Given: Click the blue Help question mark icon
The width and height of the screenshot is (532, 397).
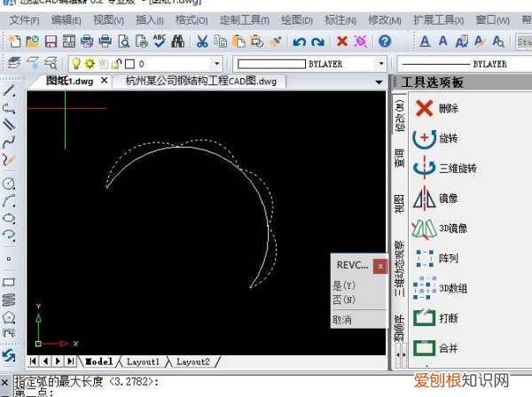Looking at the screenshot, I should click(385, 42).
